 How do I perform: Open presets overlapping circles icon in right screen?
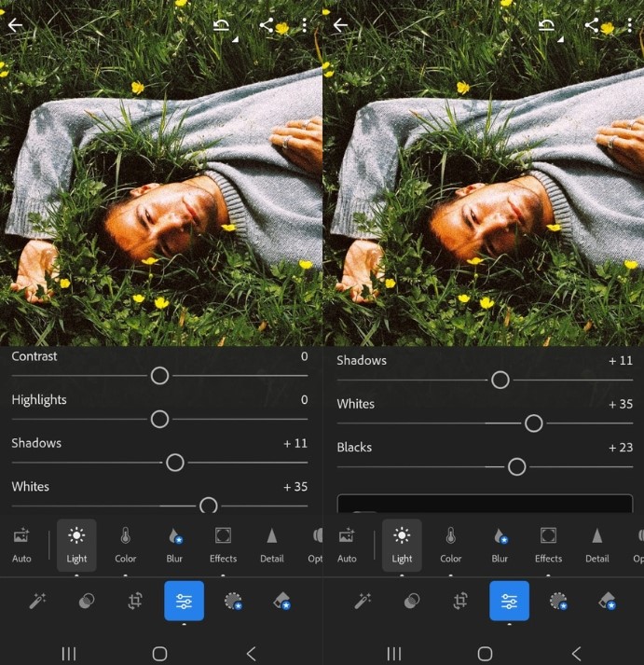click(x=412, y=601)
